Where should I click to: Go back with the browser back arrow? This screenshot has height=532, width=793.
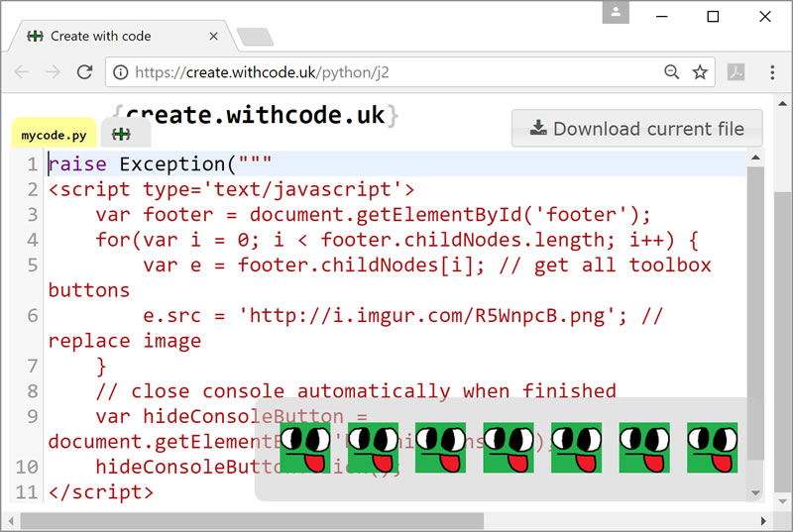[x=21, y=72]
